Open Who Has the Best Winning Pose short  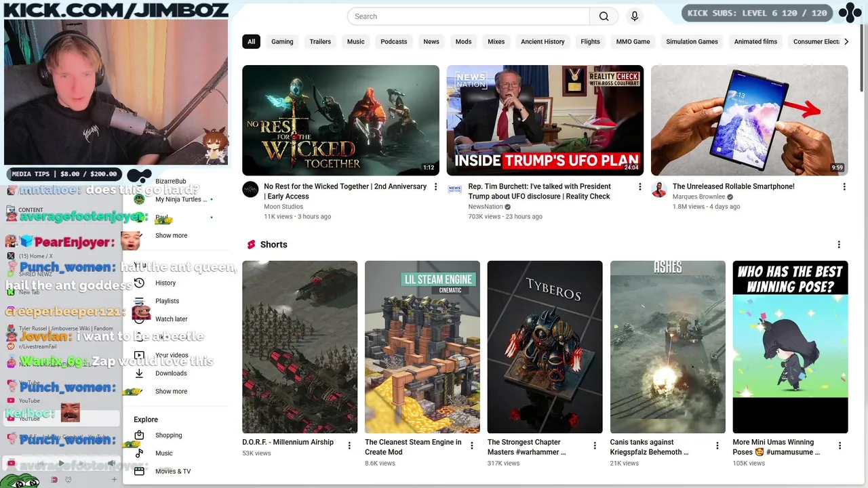790,347
